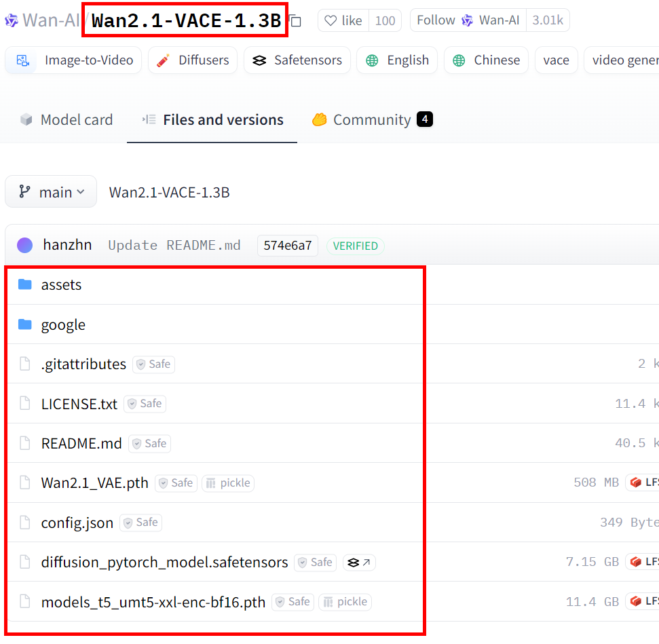Click Safe badge next to config.json
The image size is (659, 644).
[140, 523]
